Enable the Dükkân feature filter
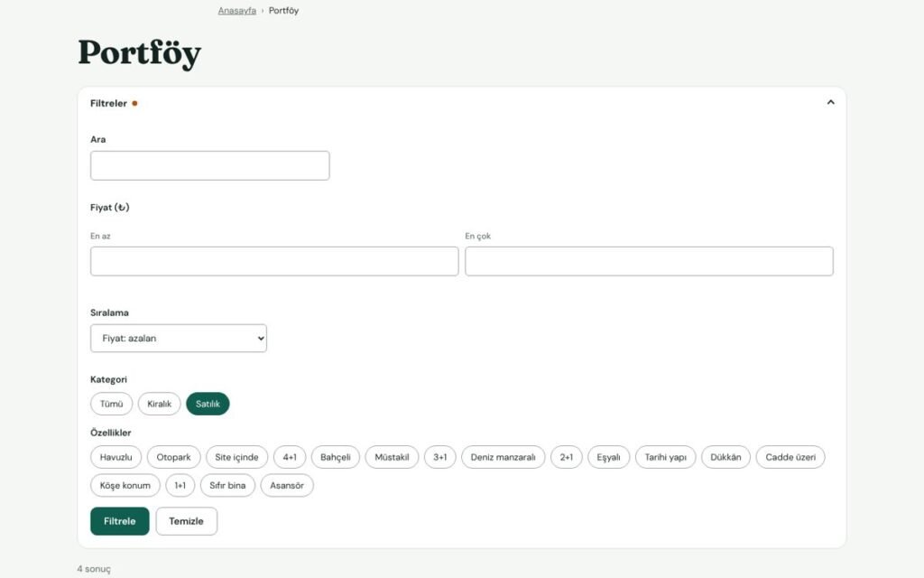The width and height of the screenshot is (924, 578). 725,457
